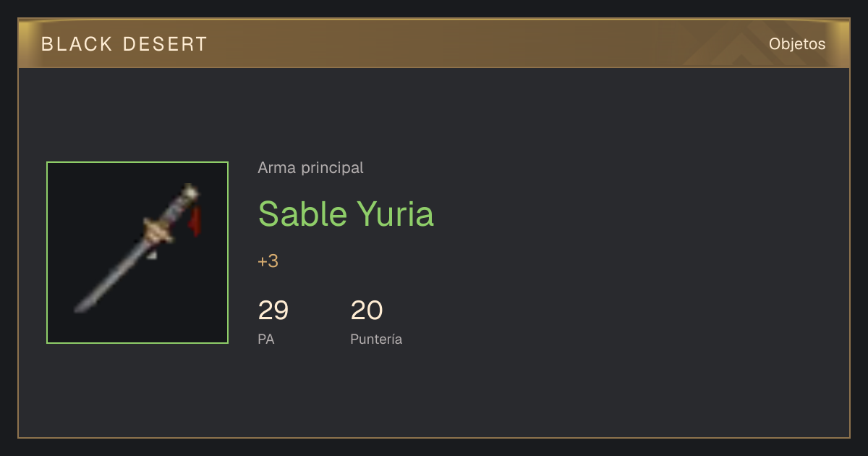Click the +3 enhancement level text

tap(268, 261)
